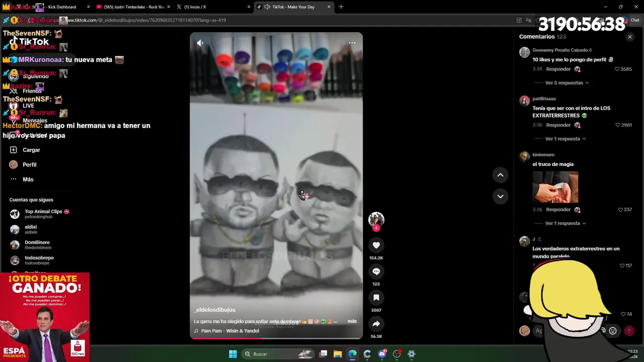Post comment with red arrow button
Image resolution: width=644 pixels, height=362 pixels.
(x=629, y=331)
